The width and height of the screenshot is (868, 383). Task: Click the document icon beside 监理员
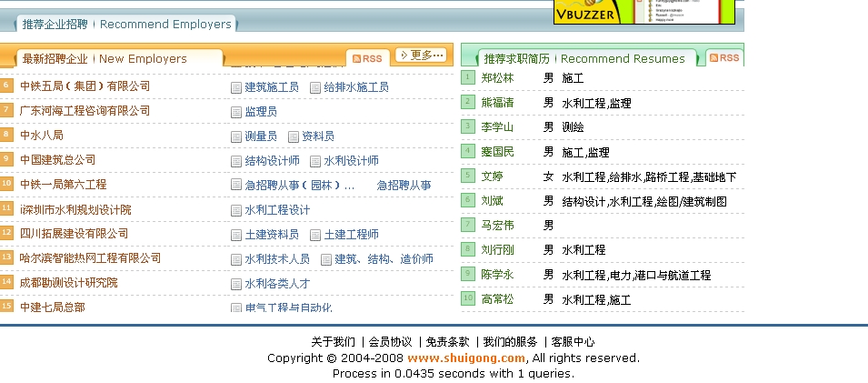[x=236, y=112]
